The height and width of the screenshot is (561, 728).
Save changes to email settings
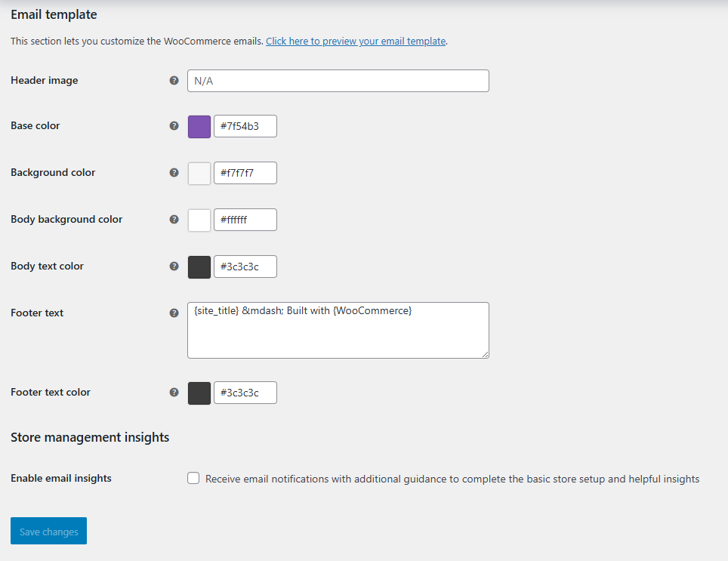click(x=49, y=531)
